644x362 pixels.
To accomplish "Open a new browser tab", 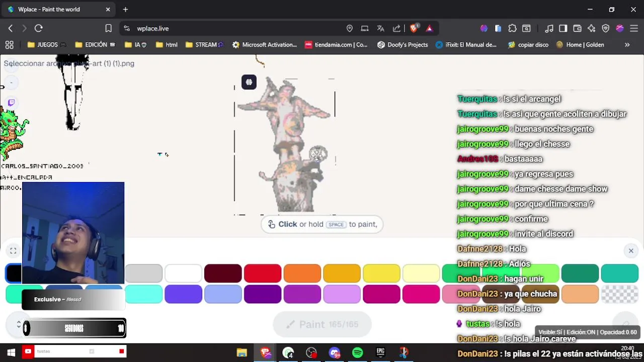I will click(x=125, y=10).
